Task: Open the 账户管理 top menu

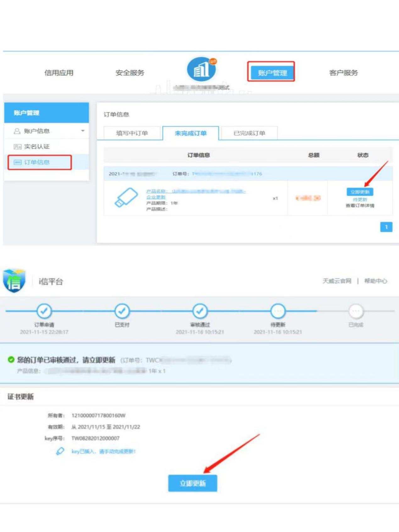Action: coord(271,73)
